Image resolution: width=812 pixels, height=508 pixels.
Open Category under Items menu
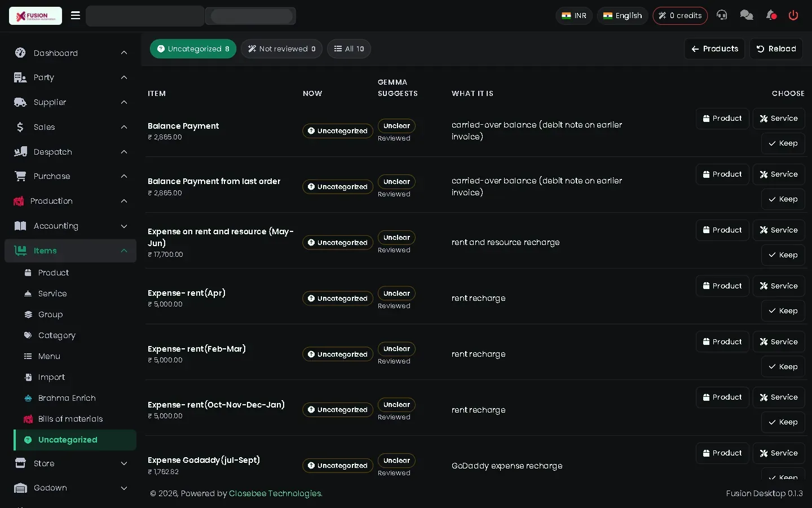(x=75, y=335)
